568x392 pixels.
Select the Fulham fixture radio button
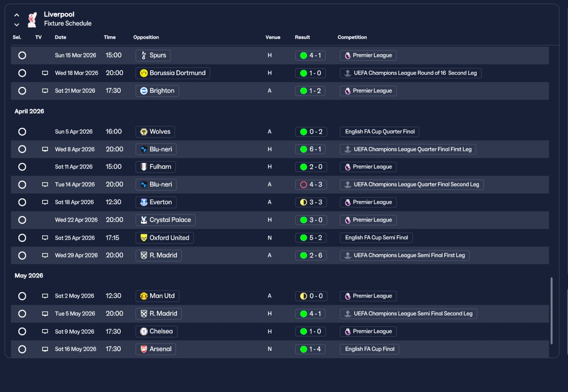coord(22,167)
